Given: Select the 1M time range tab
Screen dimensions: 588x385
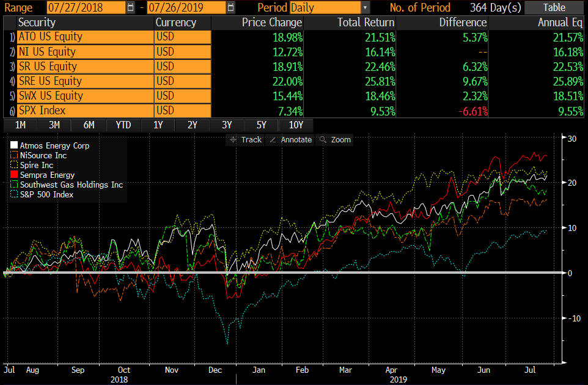Looking at the screenshot, I should 20,125.
